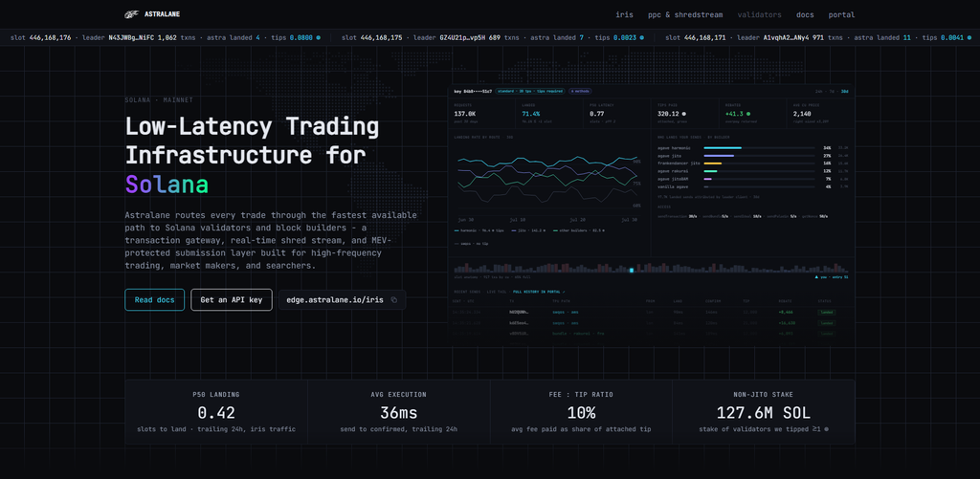This screenshot has height=479, width=980.
Task: Click the 2,140 avg CU price value
Action: pyautogui.click(x=802, y=114)
